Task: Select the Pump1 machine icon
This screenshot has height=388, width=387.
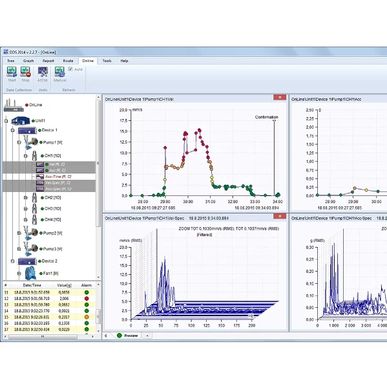Action: click(31, 142)
